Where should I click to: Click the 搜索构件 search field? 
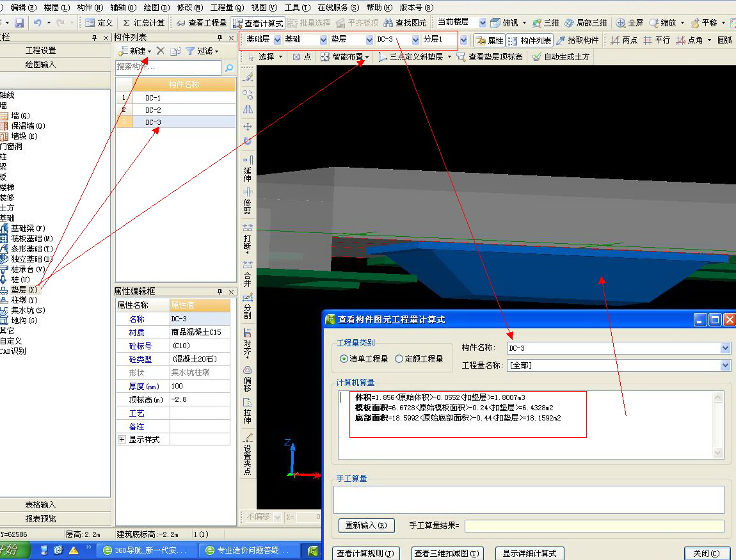pos(168,67)
